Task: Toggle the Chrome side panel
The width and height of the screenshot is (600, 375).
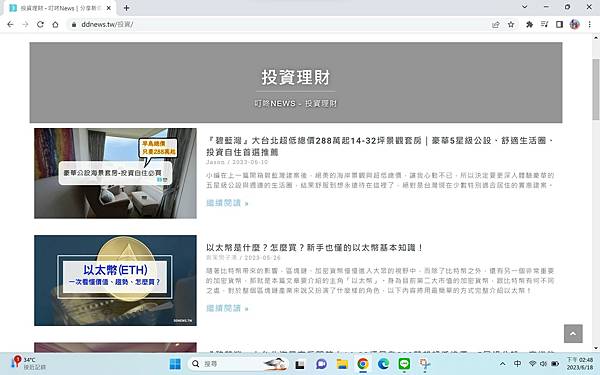Action: coord(559,24)
